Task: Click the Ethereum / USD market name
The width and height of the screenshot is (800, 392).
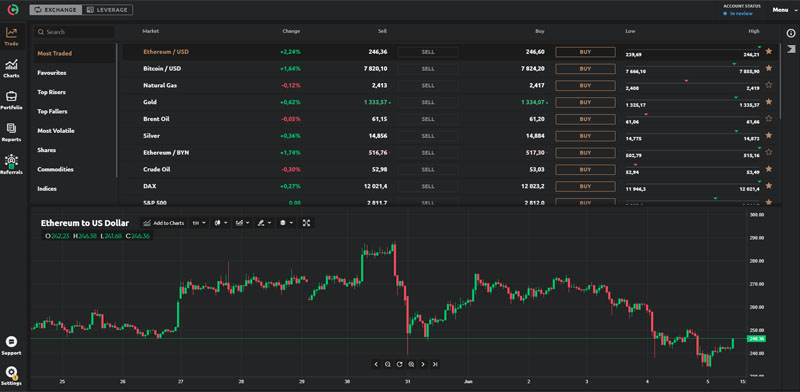Action: [x=166, y=52]
